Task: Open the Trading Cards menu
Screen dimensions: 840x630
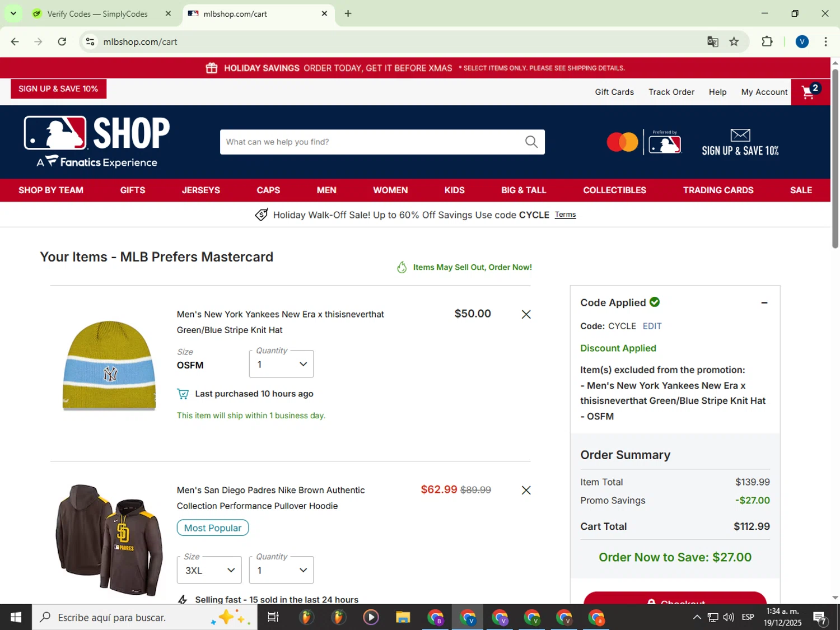Action: click(x=718, y=190)
